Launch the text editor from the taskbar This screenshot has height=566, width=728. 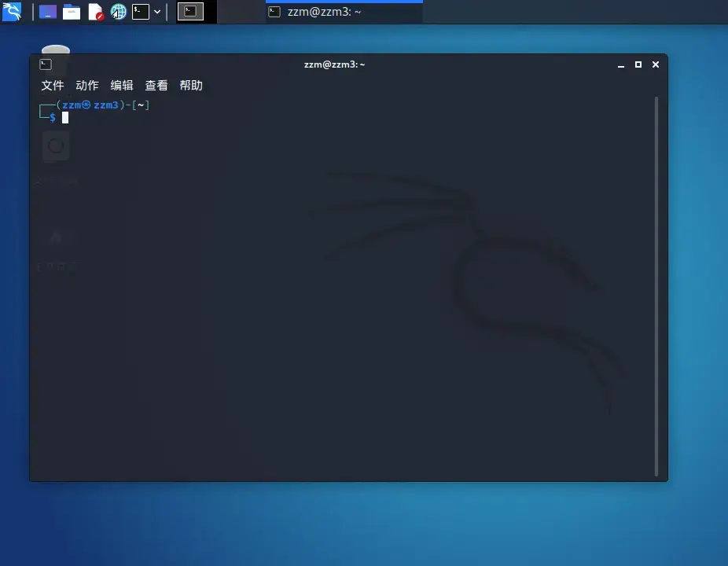95,11
